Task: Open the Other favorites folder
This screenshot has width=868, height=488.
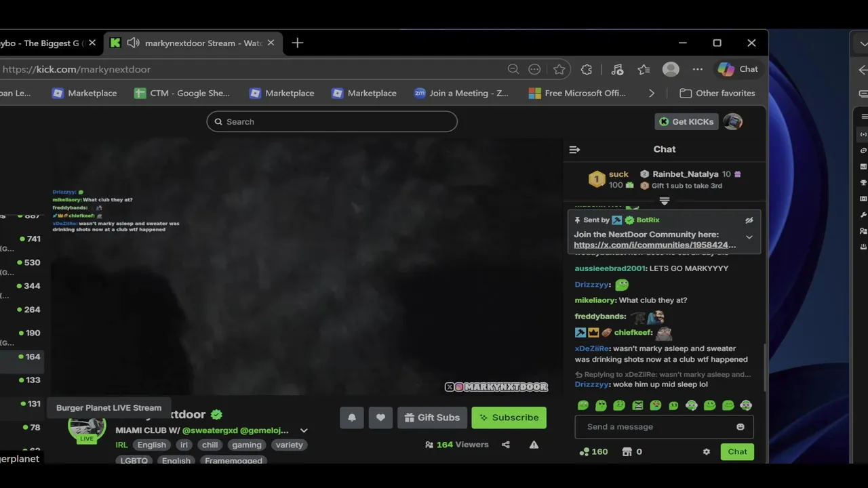Action: pos(717,93)
